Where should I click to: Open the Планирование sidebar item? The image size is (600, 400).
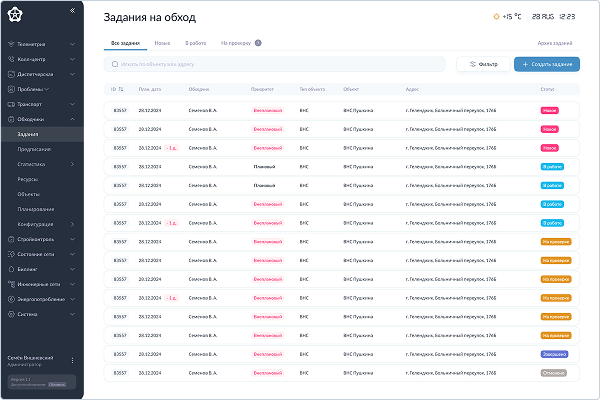[x=36, y=209]
